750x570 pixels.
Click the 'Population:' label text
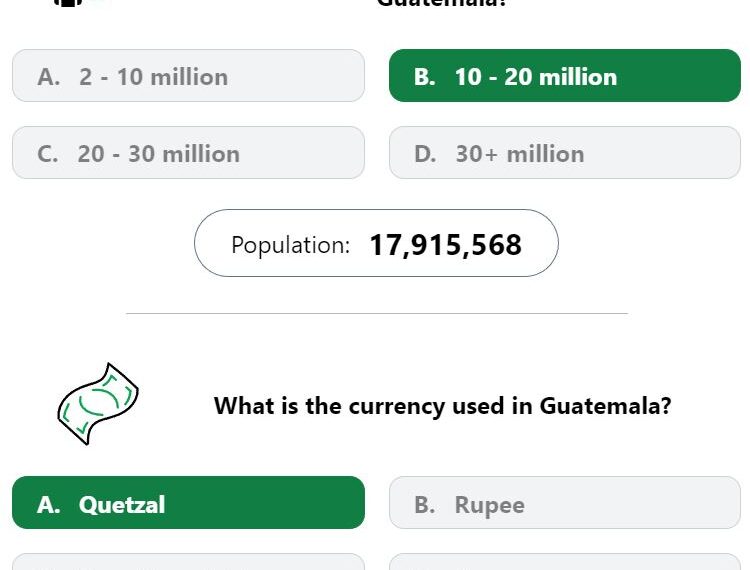coord(290,245)
